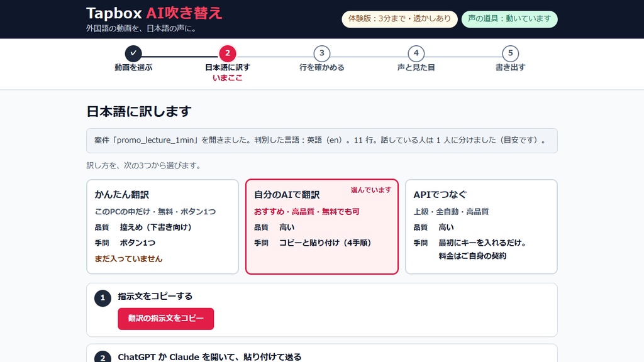Click the 書き出す step label
This screenshot has width=644, height=362.
click(510, 67)
